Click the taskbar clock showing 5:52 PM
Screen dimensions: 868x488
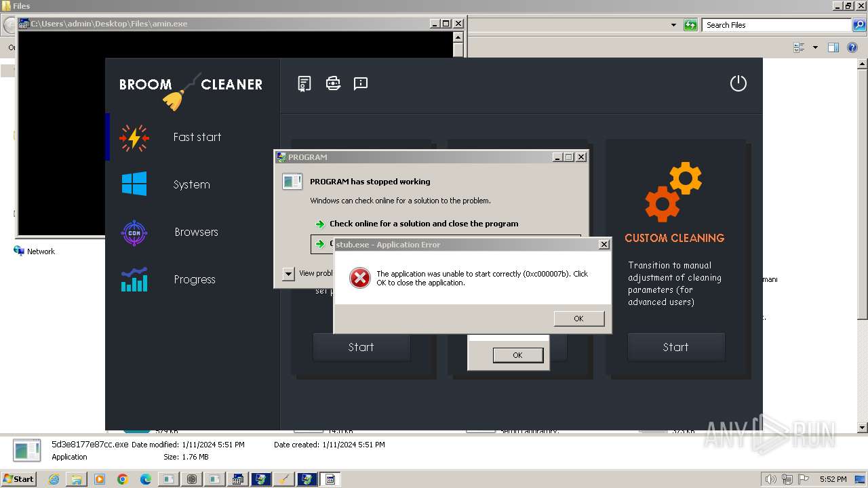[833, 479]
